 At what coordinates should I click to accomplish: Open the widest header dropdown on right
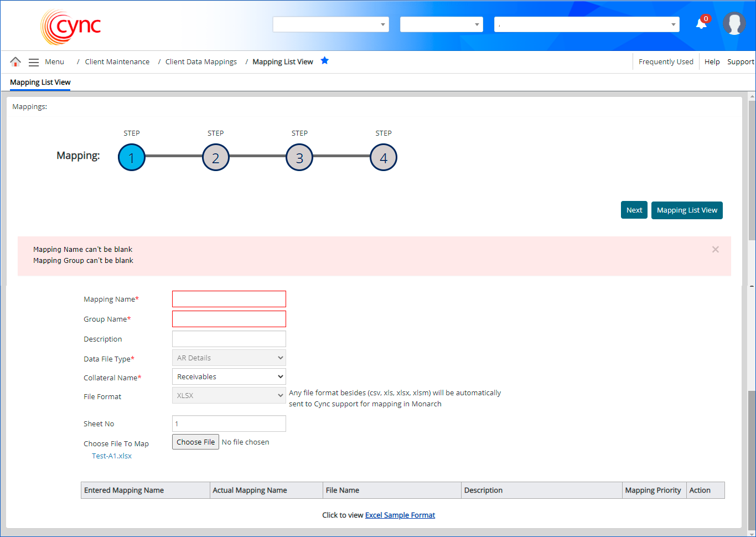[x=587, y=24]
